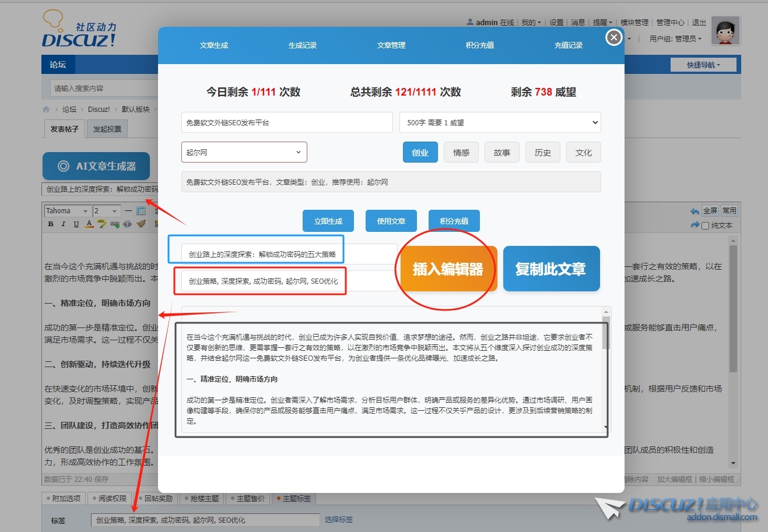This screenshot has width=768, height=532.
Task: Enable the 纯文本 plain text checkbox
Action: click(705, 226)
